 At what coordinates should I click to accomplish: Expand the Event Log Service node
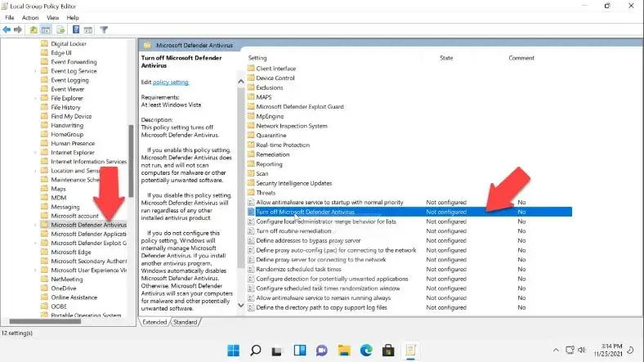36,71
